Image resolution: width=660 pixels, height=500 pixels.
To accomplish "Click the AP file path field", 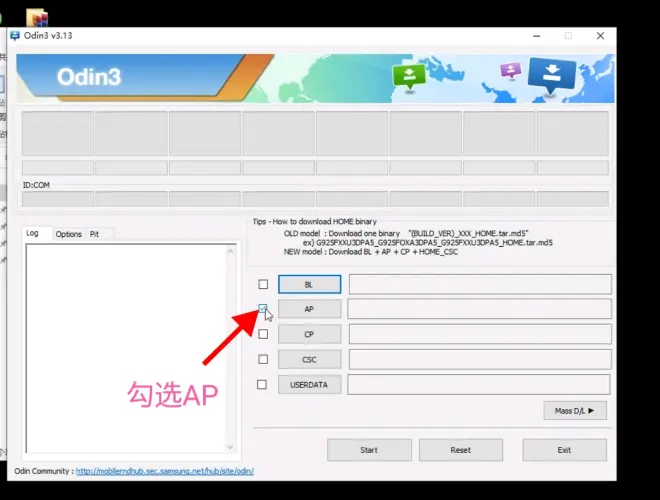I will coord(479,309).
